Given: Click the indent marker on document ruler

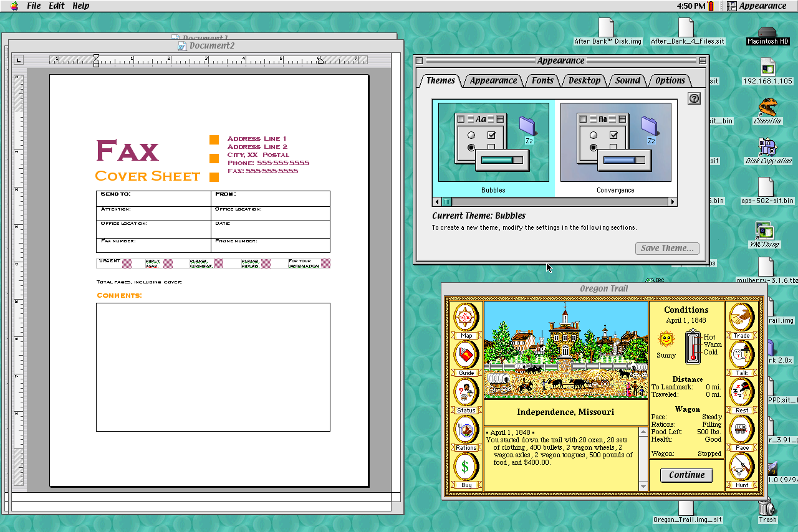Looking at the screenshot, I should [96, 60].
